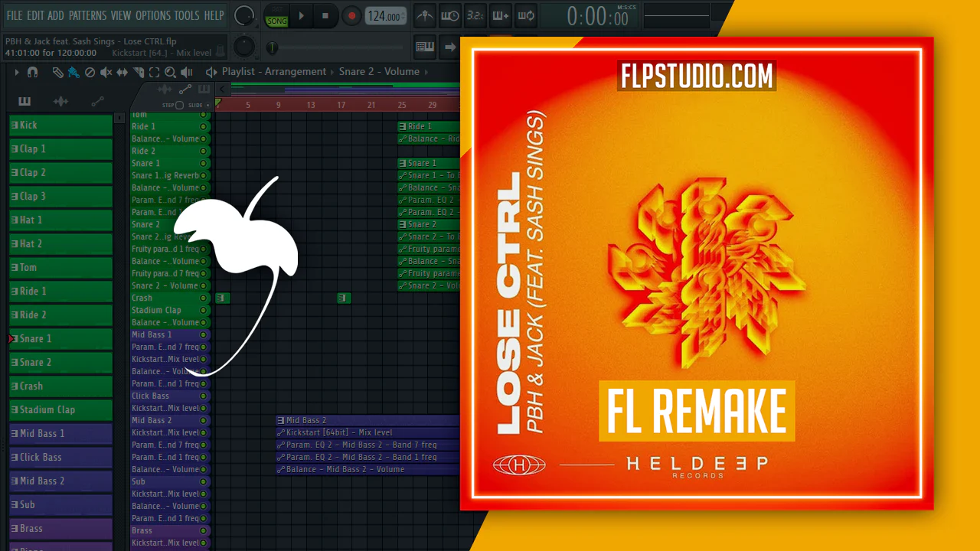Image resolution: width=980 pixels, height=551 pixels.
Task: Open the Snare 2 - Volume clip selector
Action: tap(379, 71)
